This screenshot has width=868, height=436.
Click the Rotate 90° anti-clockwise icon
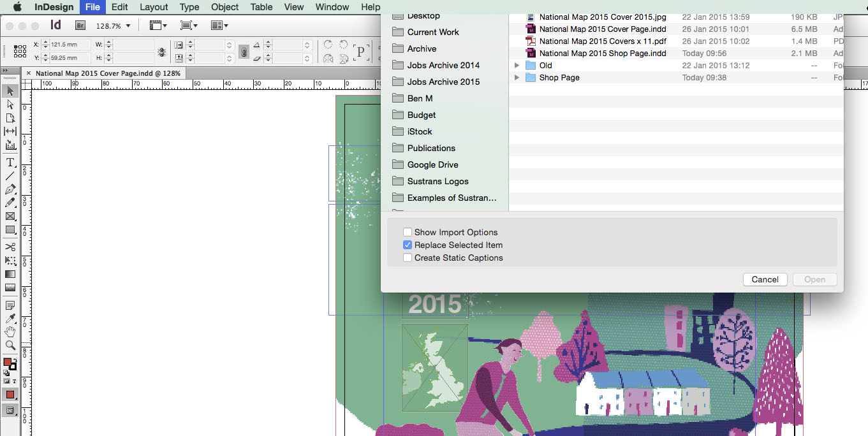point(344,45)
